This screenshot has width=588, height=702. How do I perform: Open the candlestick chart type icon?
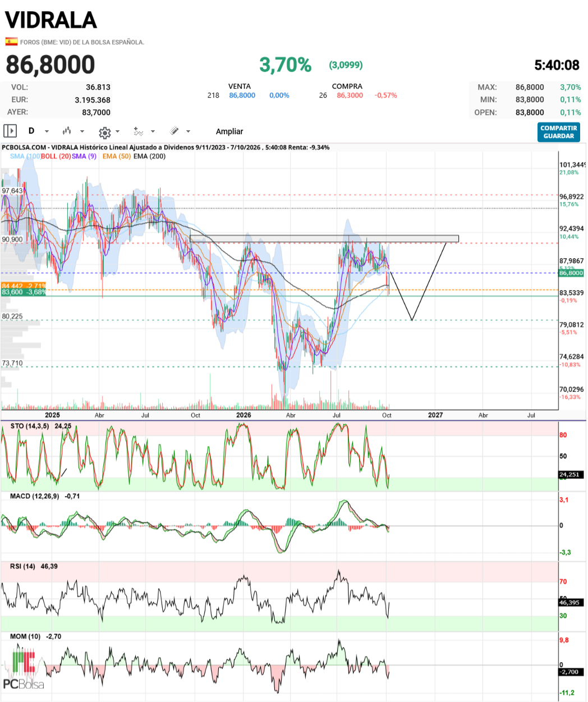point(67,131)
